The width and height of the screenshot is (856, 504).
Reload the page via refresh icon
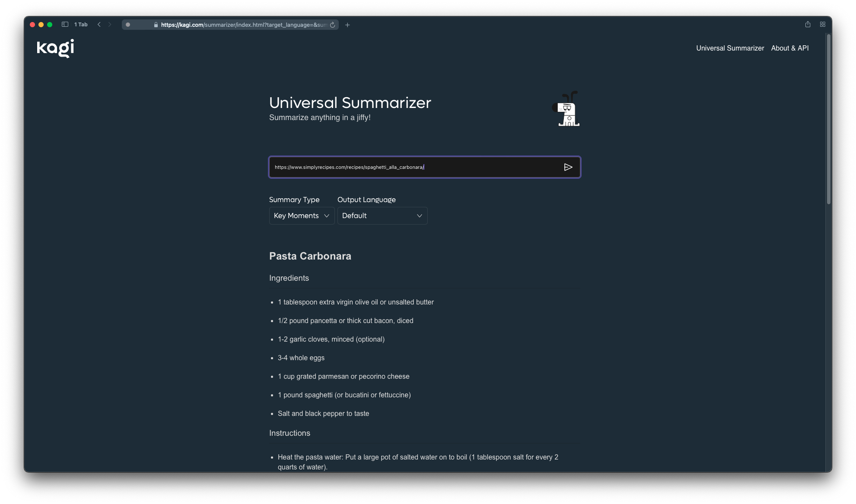(332, 25)
